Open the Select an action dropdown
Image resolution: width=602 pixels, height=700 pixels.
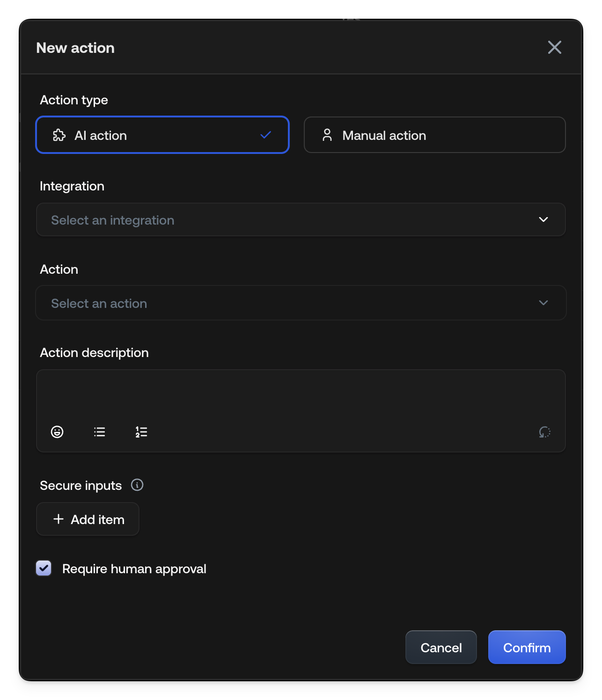click(301, 303)
